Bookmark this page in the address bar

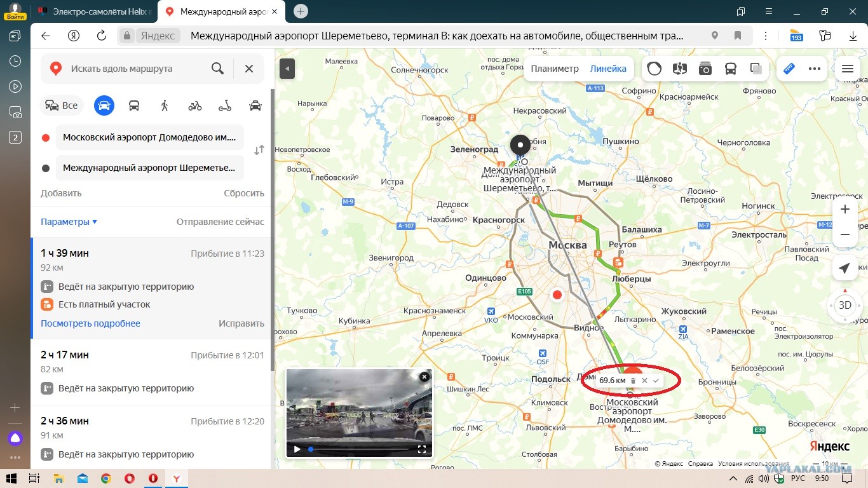click(x=738, y=36)
